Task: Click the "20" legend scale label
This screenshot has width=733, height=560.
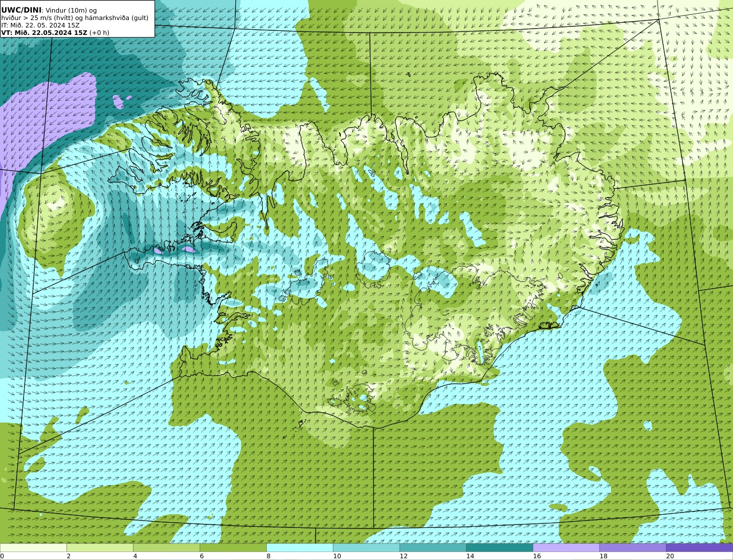Action: 669,556
